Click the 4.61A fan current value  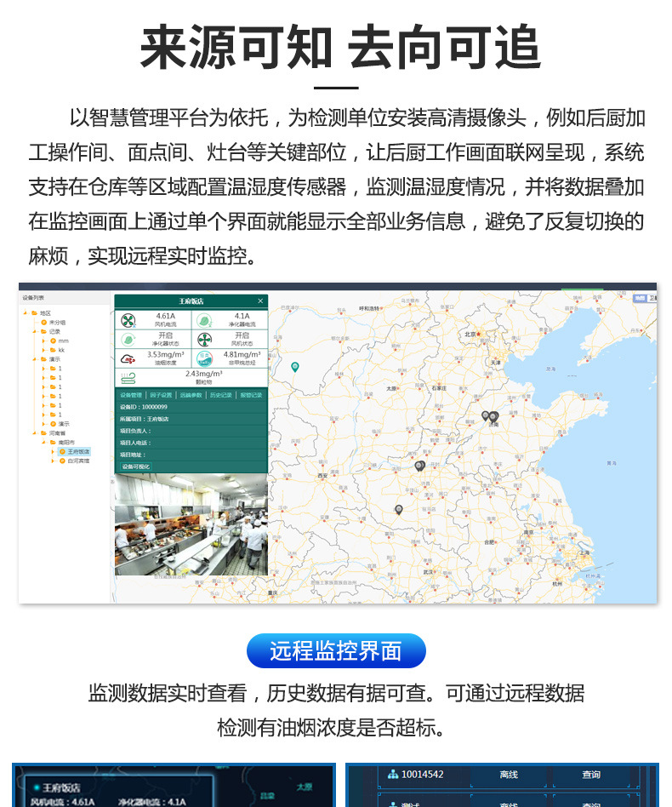[166, 316]
